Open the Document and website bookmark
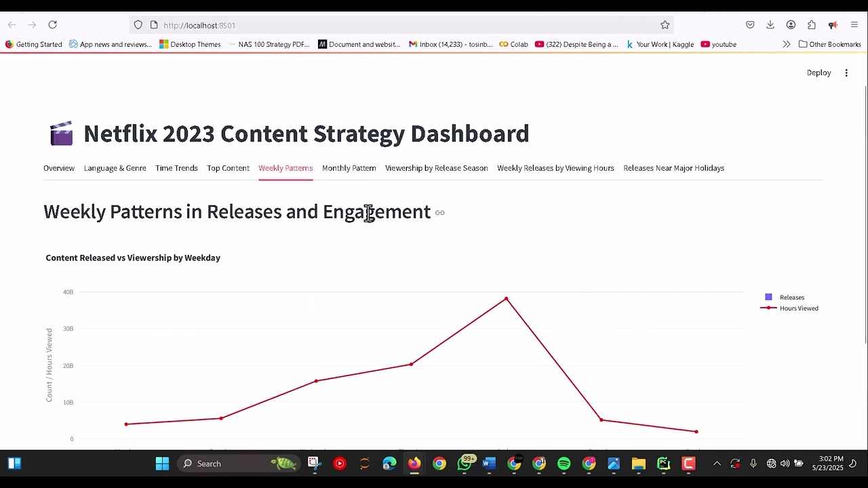This screenshot has height=488, width=868. click(359, 44)
